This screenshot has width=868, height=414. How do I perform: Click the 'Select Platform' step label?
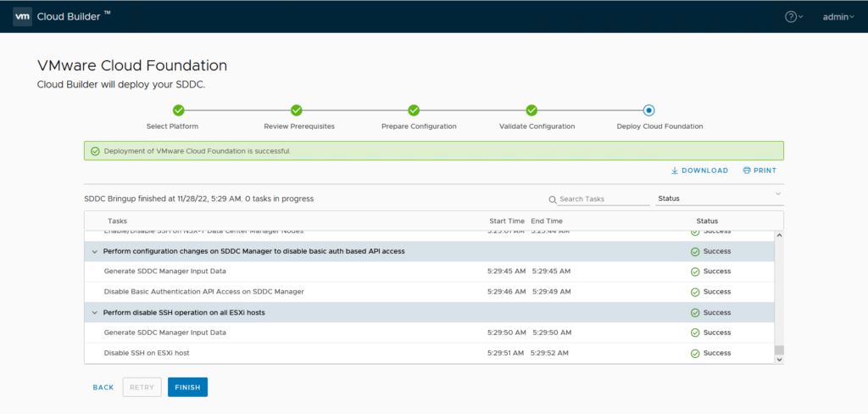[x=172, y=126]
